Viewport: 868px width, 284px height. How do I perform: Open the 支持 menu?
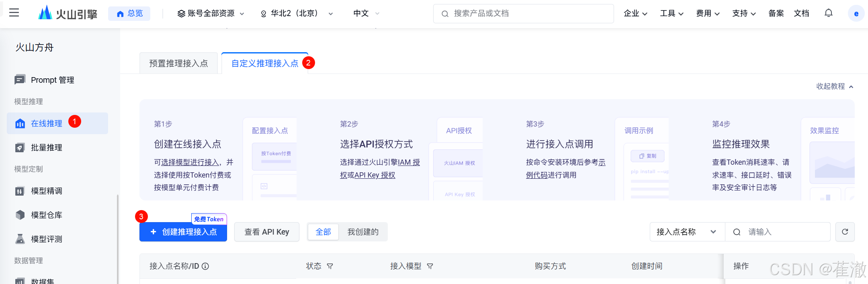pyautogui.click(x=744, y=13)
